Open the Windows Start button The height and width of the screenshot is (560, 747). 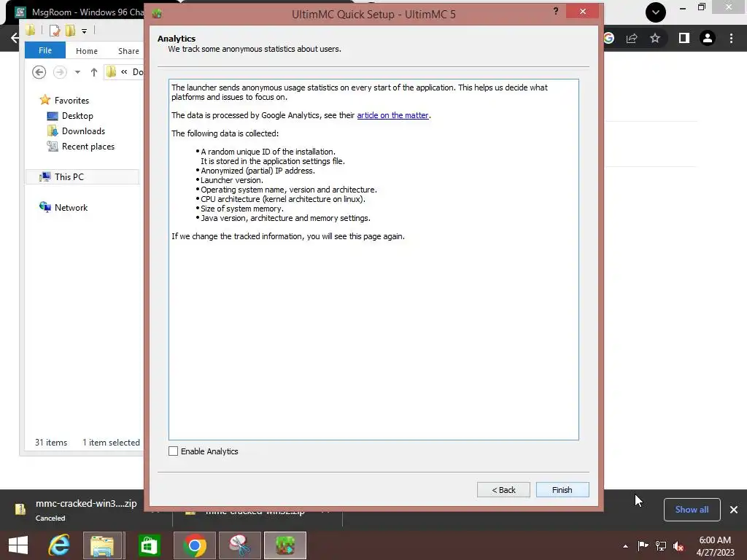(x=18, y=545)
